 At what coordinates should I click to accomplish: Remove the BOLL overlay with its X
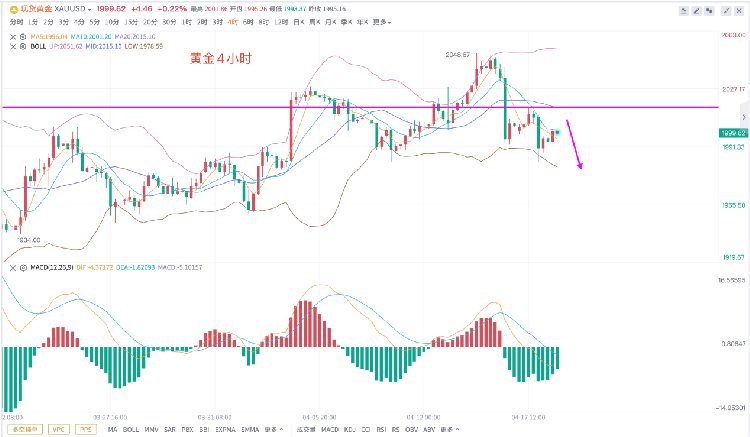click(15, 48)
